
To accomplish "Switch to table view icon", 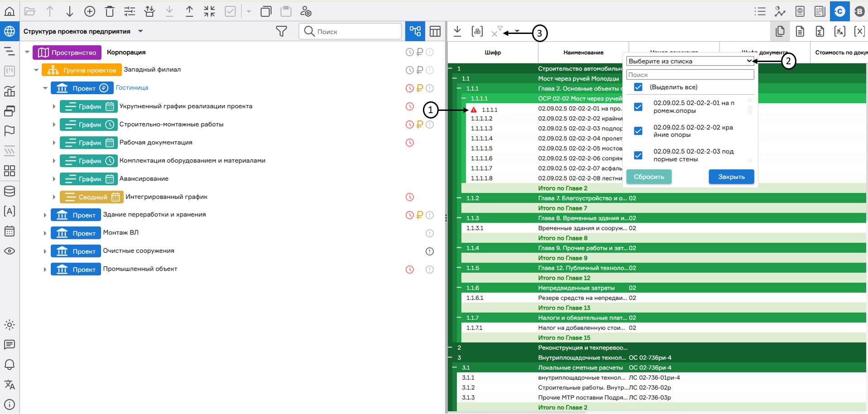I will pyautogui.click(x=435, y=31).
